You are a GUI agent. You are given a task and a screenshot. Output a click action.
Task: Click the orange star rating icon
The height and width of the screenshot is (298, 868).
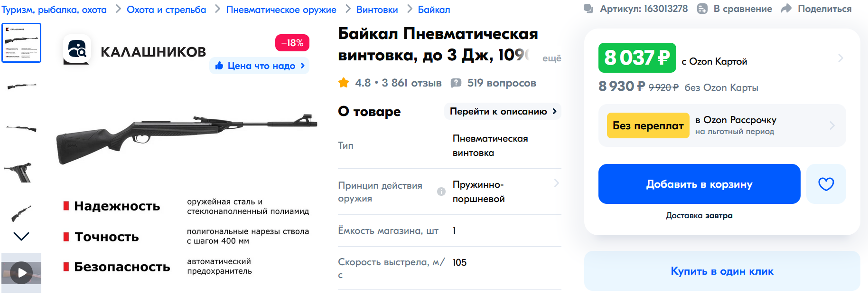(344, 83)
